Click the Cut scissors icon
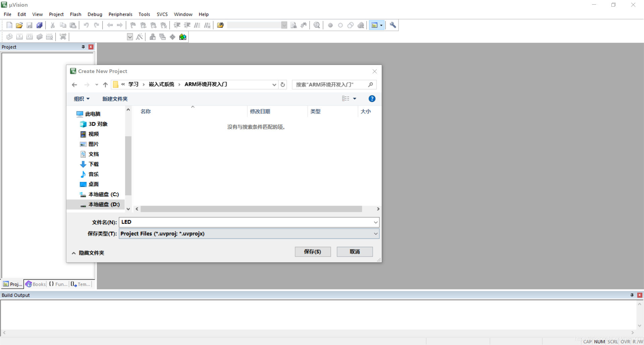 [x=53, y=25]
